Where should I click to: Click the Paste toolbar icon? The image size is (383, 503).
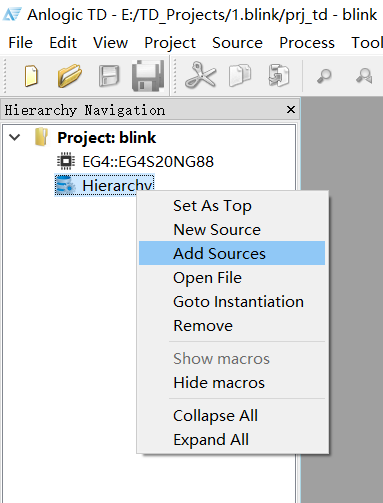(279, 75)
